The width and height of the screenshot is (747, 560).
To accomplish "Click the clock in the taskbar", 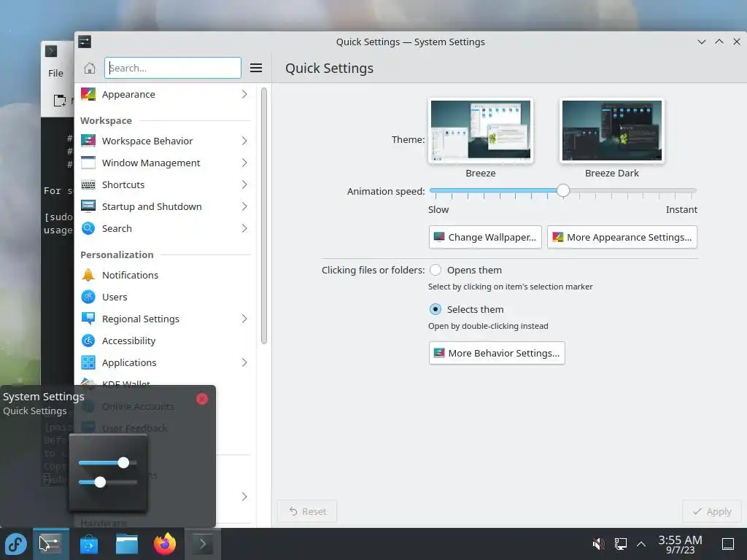I will (x=680, y=544).
